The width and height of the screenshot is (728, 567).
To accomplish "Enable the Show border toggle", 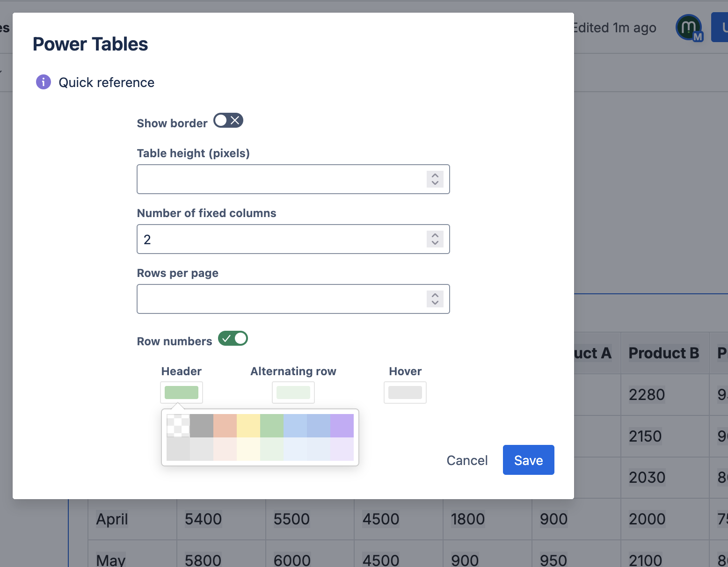I will click(x=228, y=121).
